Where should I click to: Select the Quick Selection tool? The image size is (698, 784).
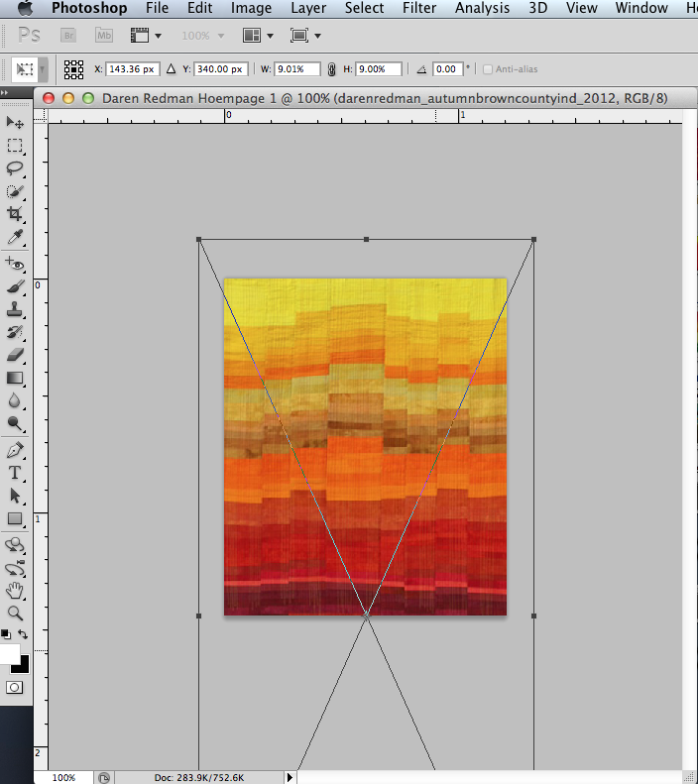[15, 191]
